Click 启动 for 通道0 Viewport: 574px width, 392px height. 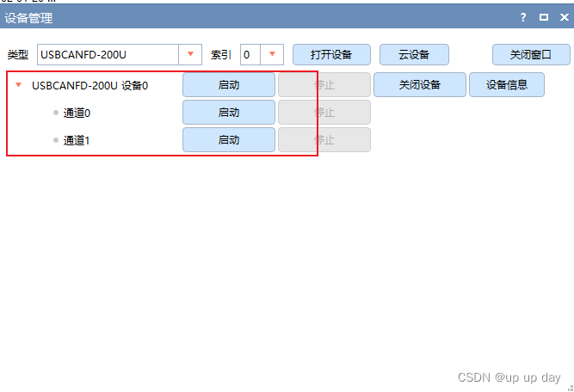click(229, 113)
